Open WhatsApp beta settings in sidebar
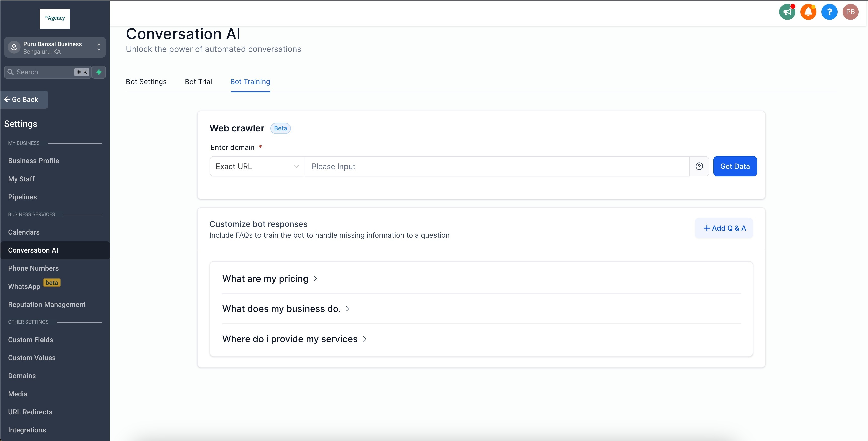Viewport: 868px width, 441px height. pyautogui.click(x=24, y=287)
